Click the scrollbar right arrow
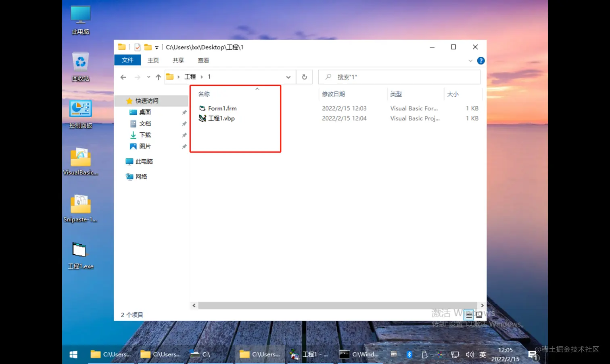Screen dimensions: 610x364 coord(482,306)
